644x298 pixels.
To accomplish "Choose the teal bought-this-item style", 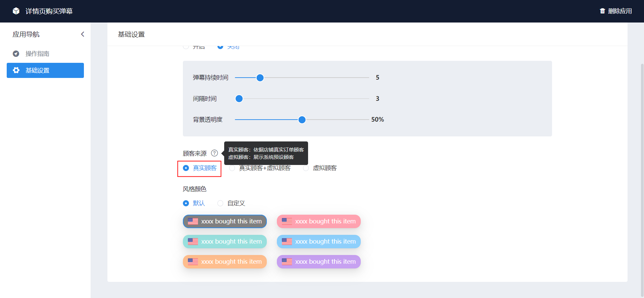I will [225, 242].
